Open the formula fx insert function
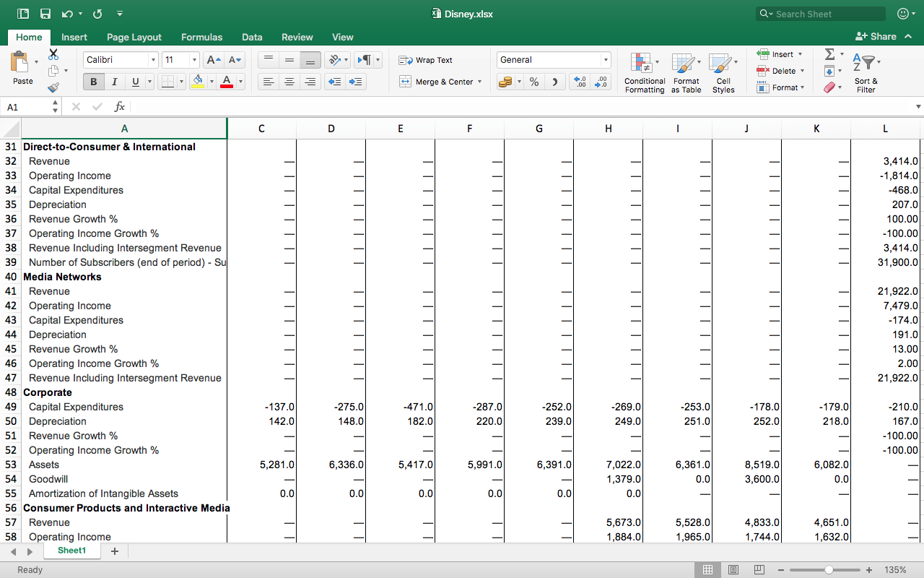 point(120,106)
